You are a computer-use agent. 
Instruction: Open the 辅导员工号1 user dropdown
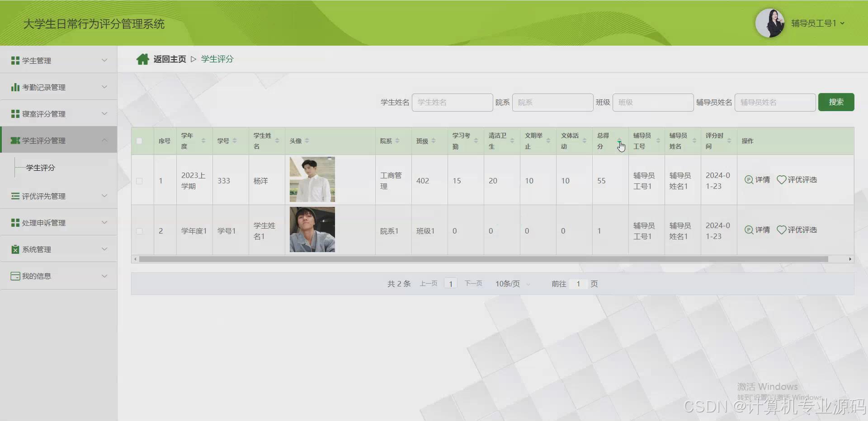tap(818, 23)
